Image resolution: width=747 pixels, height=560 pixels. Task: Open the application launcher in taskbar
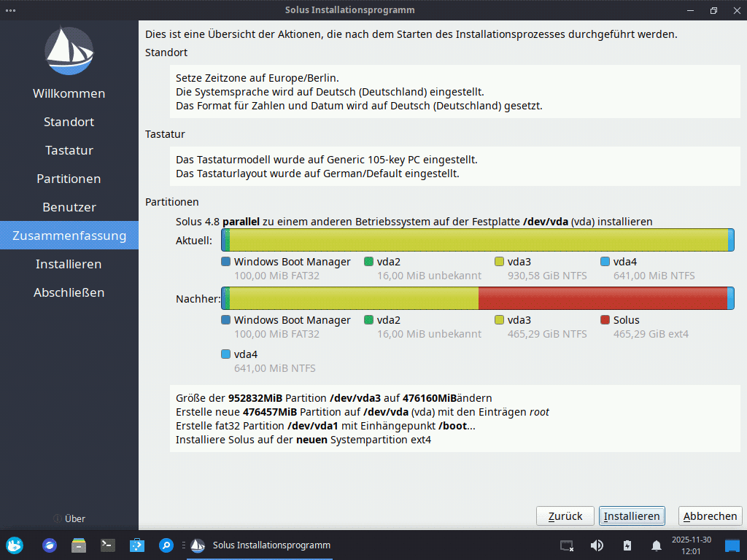coord(15,545)
